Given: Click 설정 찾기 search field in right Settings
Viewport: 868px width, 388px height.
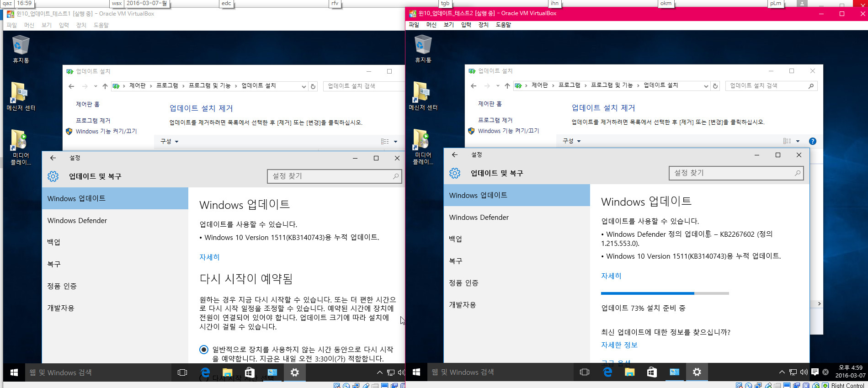Looking at the screenshot, I should 736,173.
